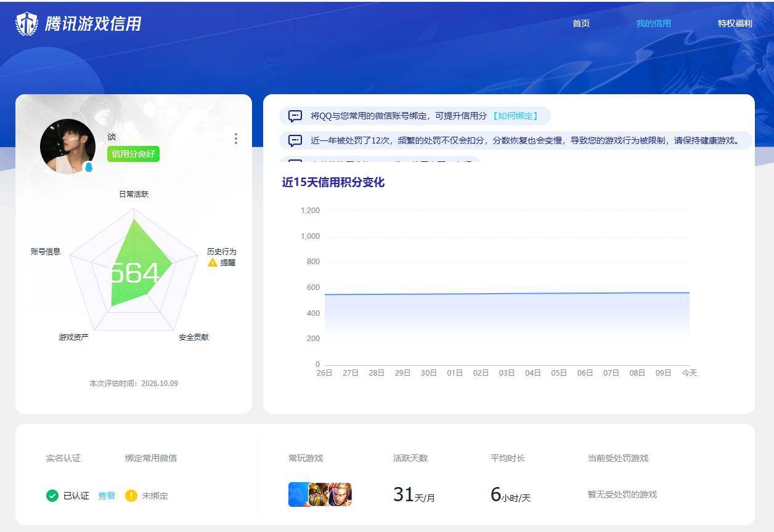This screenshot has height=532, width=774.
Task: Click the 平均时长 heading
Action: point(508,458)
